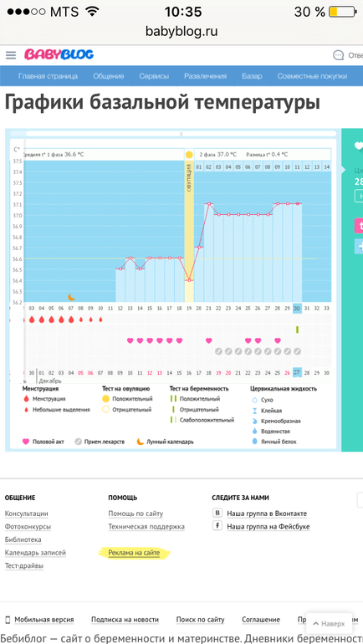
Task: Select highlighted cycle day 30 on chart
Action: click(297, 309)
